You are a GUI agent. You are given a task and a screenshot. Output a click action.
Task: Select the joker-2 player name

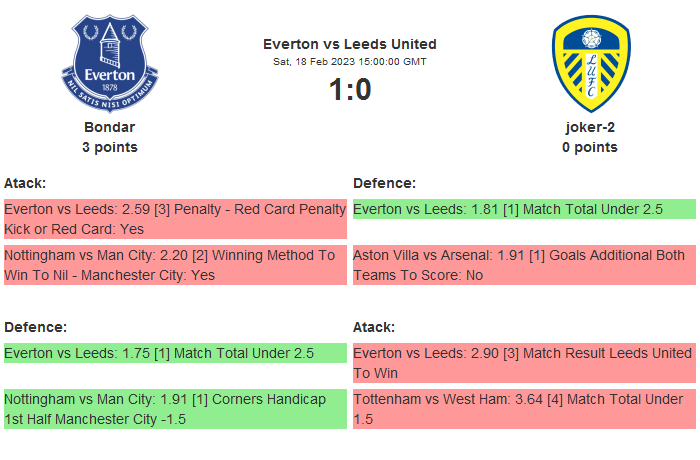[x=590, y=127]
